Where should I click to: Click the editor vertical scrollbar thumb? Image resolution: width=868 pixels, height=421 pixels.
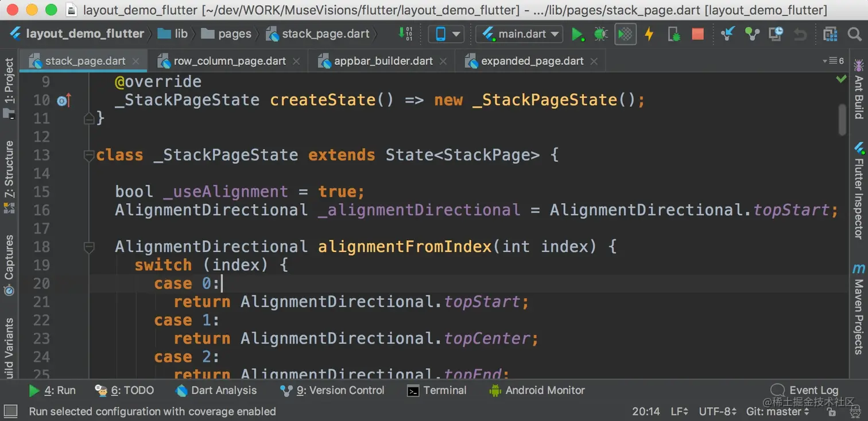point(843,119)
